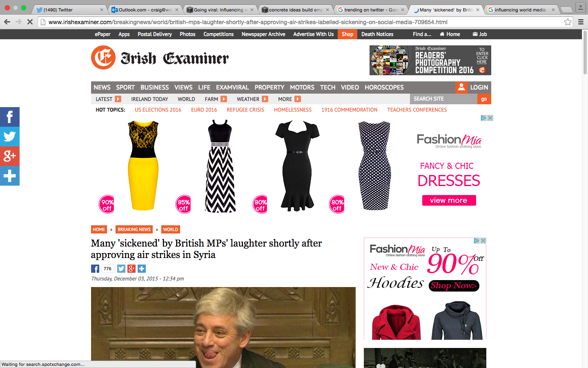The width and height of the screenshot is (588, 368).
Task: Click the SEARCH SITE input field
Action: tap(443, 99)
